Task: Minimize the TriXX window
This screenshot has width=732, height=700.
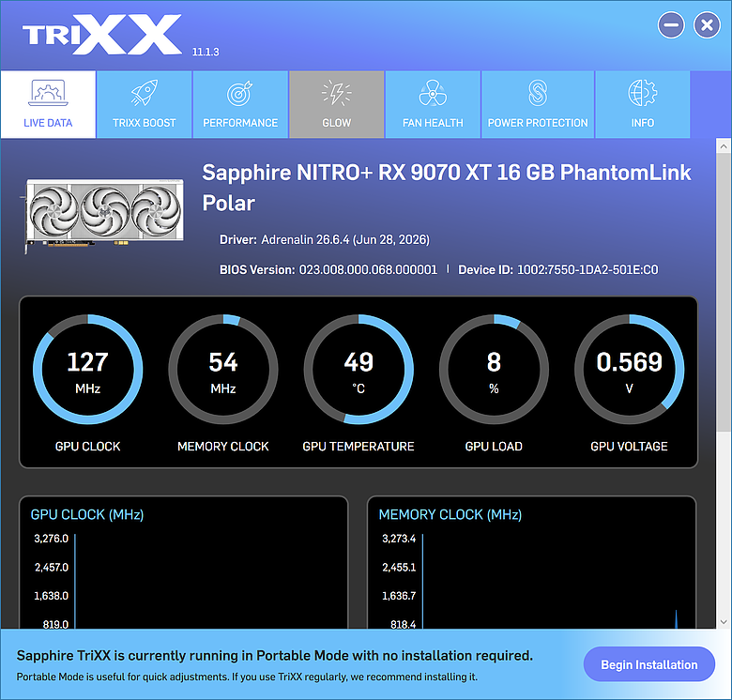Action: coord(671,25)
